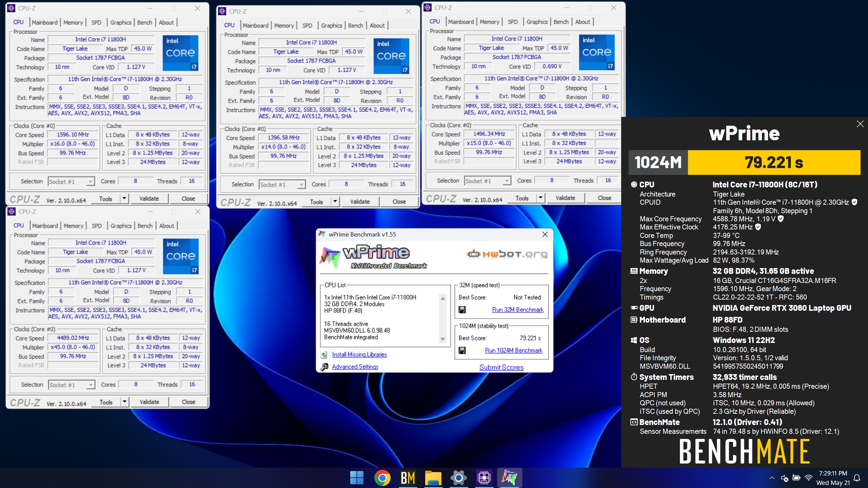Switch to wPrime via its taskbar icon
This screenshot has width=868, height=488.
(509, 478)
